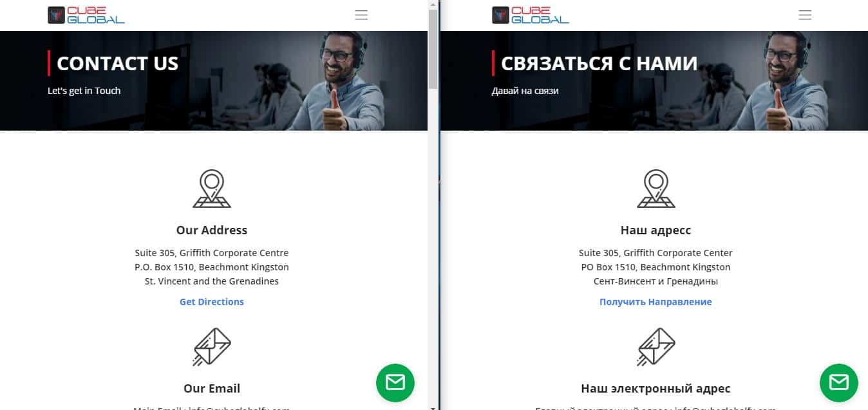Image resolution: width=868 pixels, height=410 pixels.
Task: Click P.O. Box 1510, Beachmont Kingston text
Action: [x=212, y=267]
